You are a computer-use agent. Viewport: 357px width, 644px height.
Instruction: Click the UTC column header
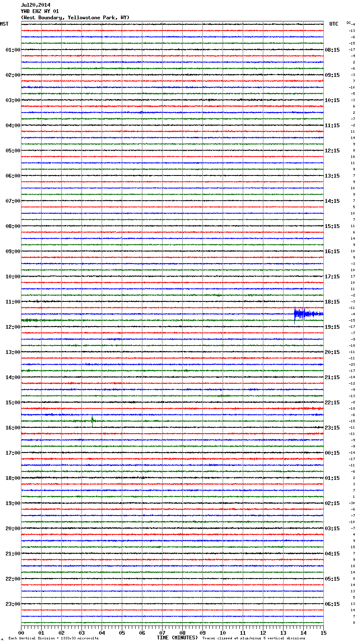(x=333, y=24)
